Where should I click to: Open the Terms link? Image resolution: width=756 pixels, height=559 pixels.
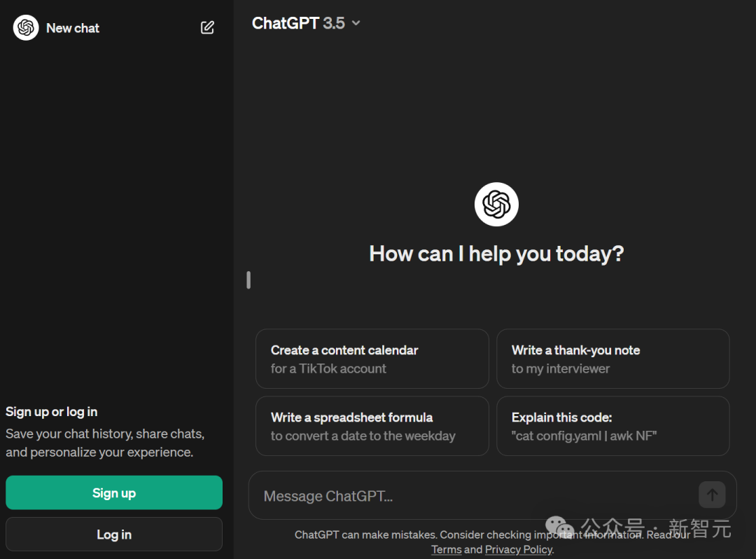(446, 549)
